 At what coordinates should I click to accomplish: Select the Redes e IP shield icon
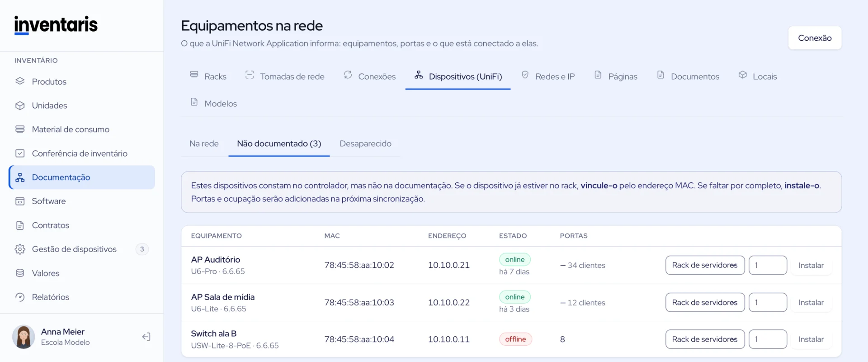[525, 75]
